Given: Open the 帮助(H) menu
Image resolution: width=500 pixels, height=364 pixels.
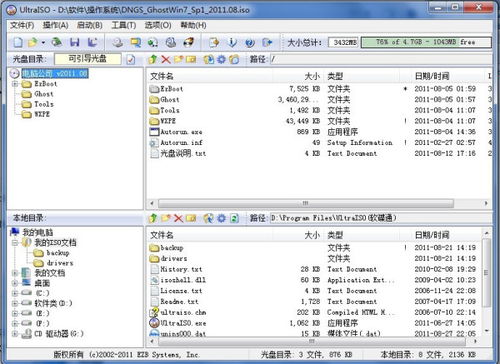Looking at the screenshot, I should (x=193, y=25).
